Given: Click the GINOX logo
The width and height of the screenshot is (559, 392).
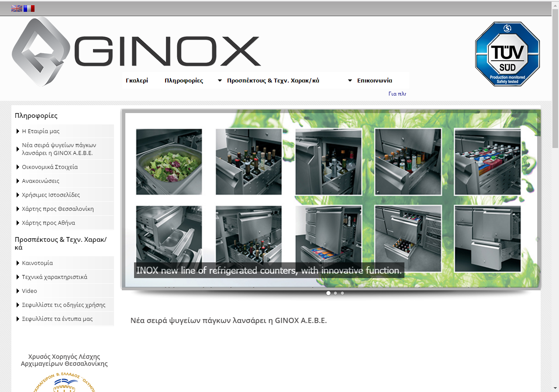Looking at the screenshot, I should pos(136,51).
